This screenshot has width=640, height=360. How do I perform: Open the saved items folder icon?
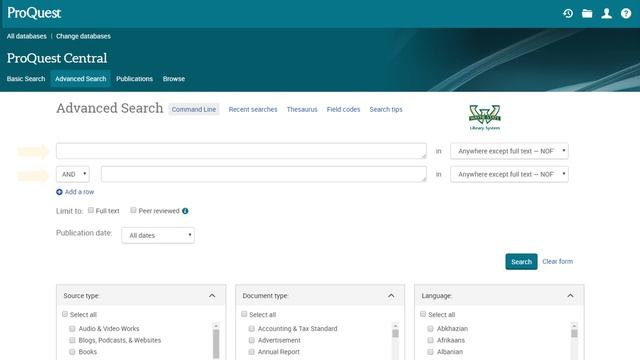point(587,13)
